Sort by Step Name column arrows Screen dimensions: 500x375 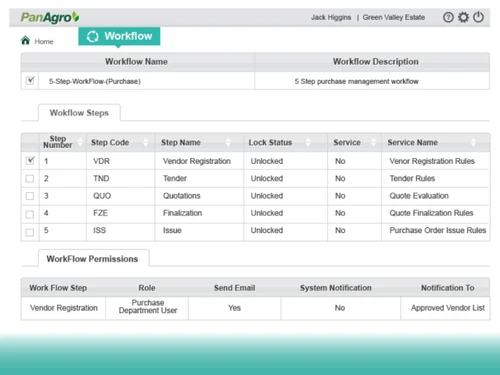228,142
